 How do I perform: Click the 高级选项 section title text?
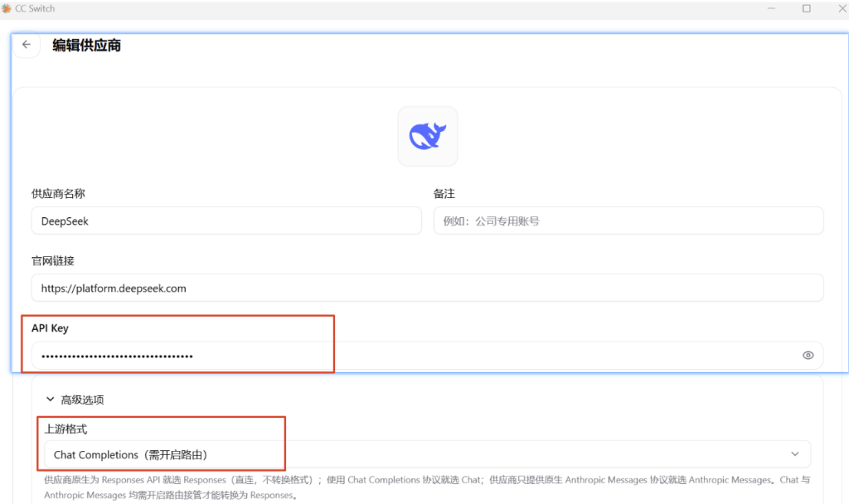pos(82,400)
